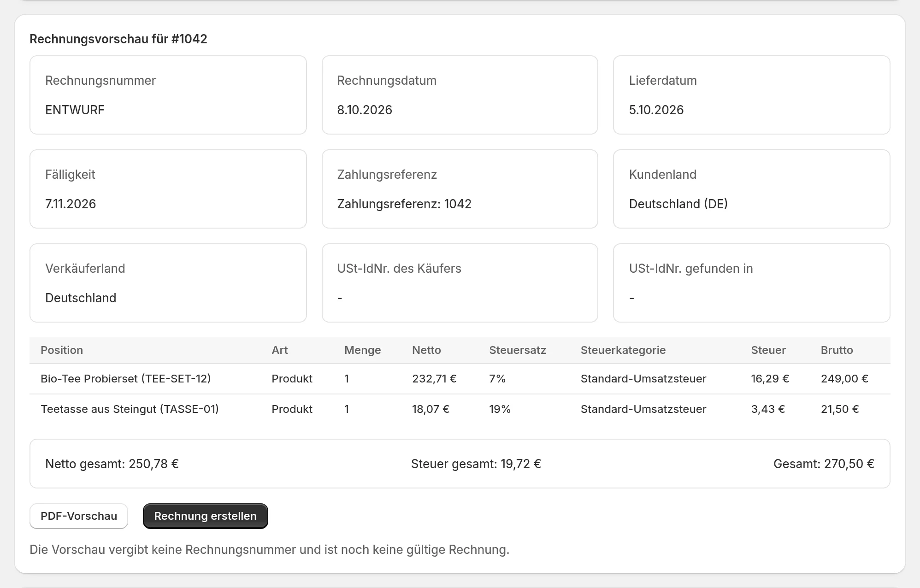Click the Lieferdatum value 5.10.2026
The width and height of the screenshot is (920, 588).
point(656,110)
